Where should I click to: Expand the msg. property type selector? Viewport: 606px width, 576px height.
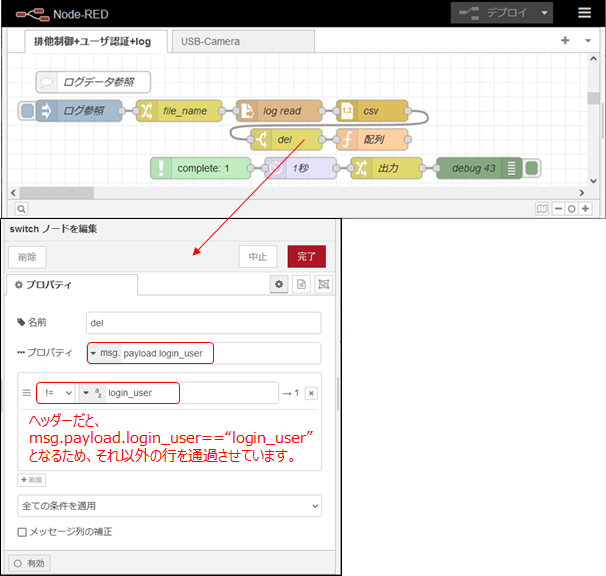point(104,353)
